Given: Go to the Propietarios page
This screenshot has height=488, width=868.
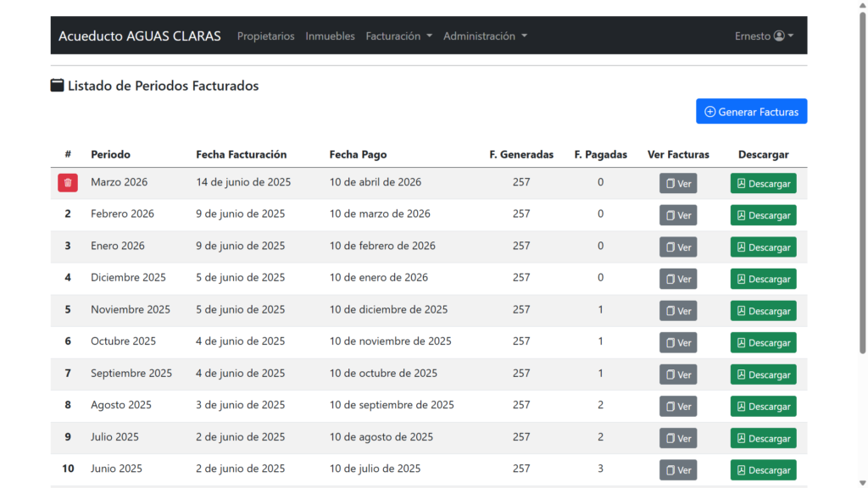Looking at the screenshot, I should pyautogui.click(x=266, y=36).
